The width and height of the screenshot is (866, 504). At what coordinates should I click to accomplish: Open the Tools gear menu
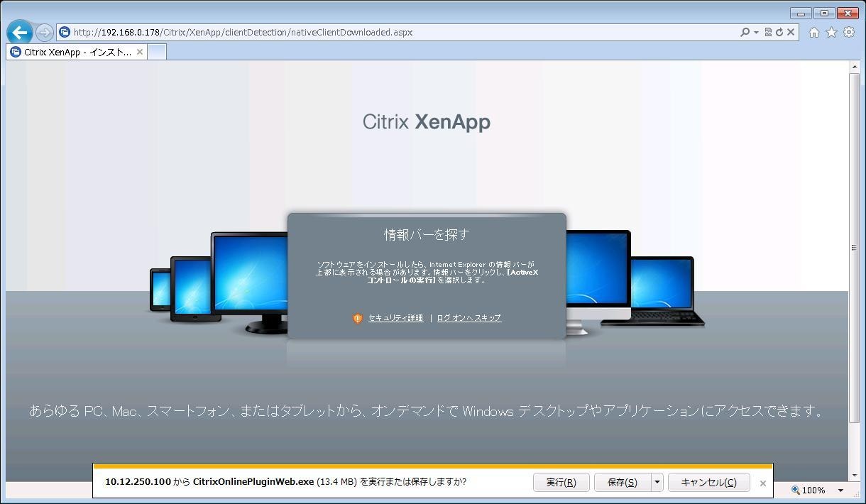(x=848, y=32)
